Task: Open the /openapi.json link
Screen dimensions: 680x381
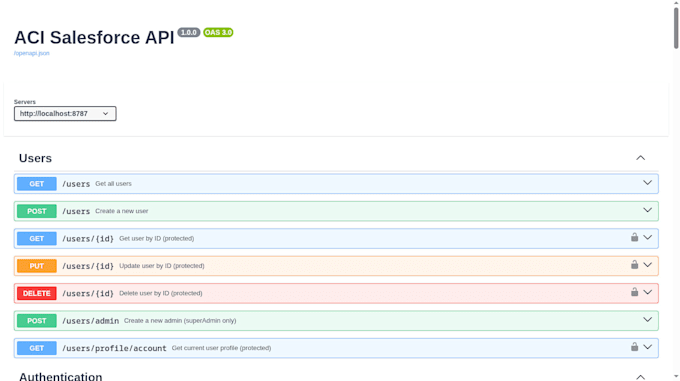Action: [x=32, y=53]
